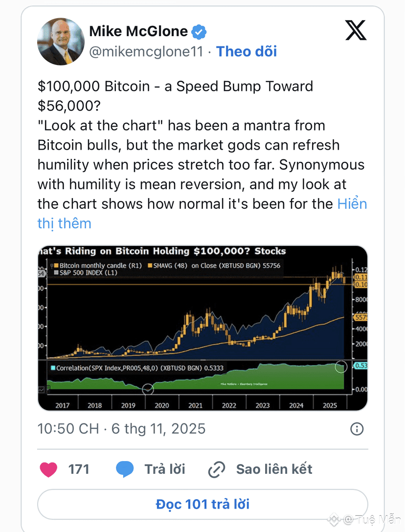
Task: Click the 171 likes count
Action: pos(79,469)
